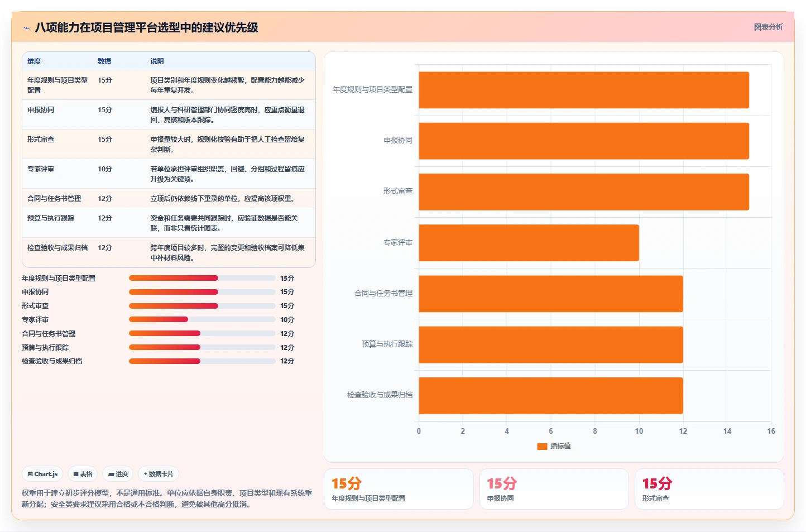Select the 合同与任务书管理 table row name
This screenshot has height=532, width=806.
[x=54, y=199]
